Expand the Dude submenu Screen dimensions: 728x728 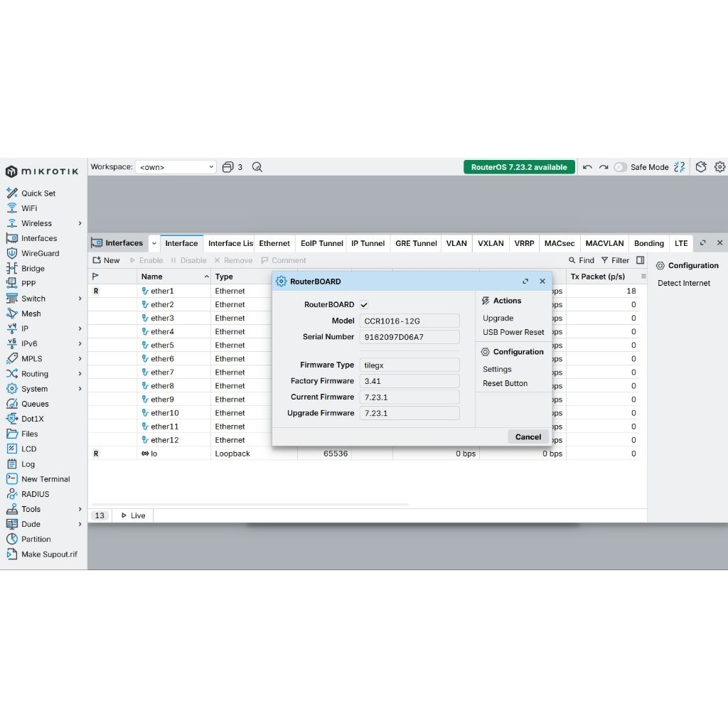pyautogui.click(x=80, y=524)
